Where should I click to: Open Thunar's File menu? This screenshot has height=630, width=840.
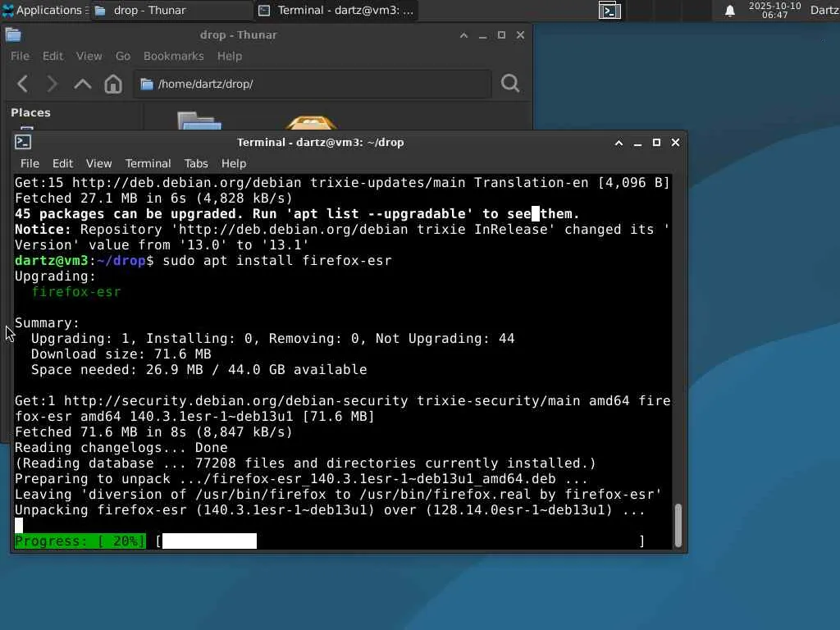pyautogui.click(x=20, y=57)
